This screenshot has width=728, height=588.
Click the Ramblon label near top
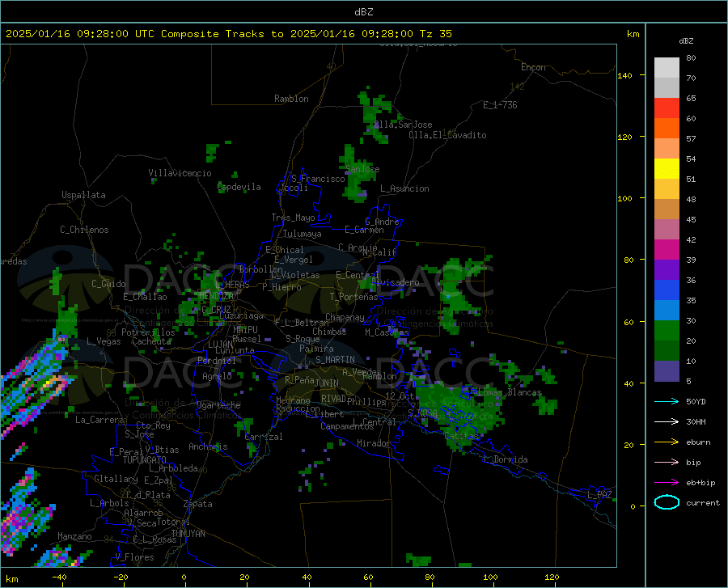point(291,99)
